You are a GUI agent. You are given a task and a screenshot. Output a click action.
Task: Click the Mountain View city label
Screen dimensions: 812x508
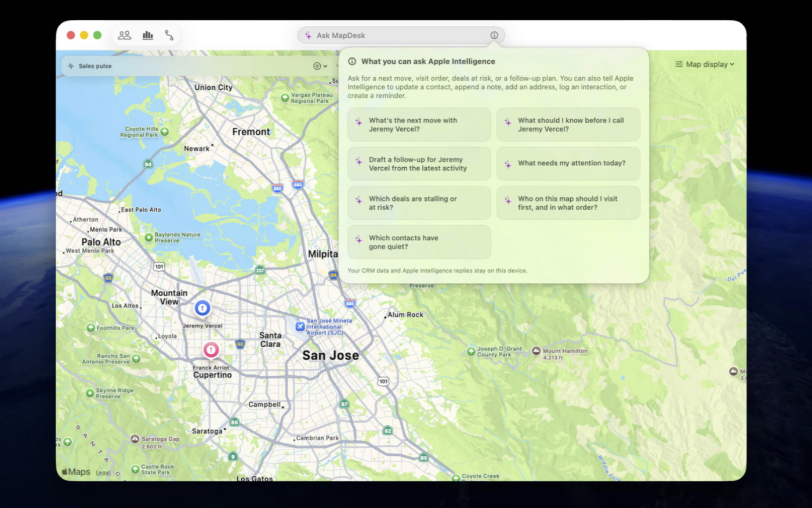pos(169,297)
